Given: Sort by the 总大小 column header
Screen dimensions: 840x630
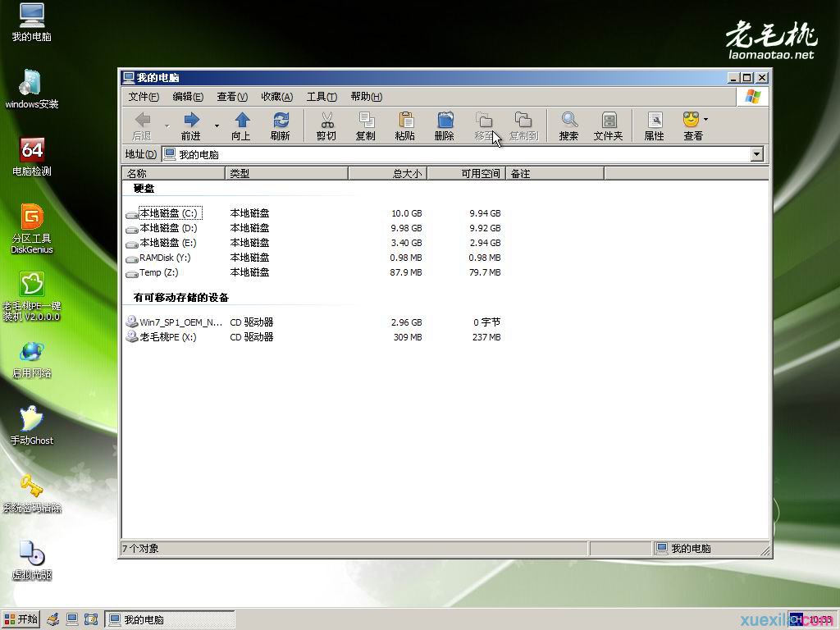Looking at the screenshot, I should (387, 173).
